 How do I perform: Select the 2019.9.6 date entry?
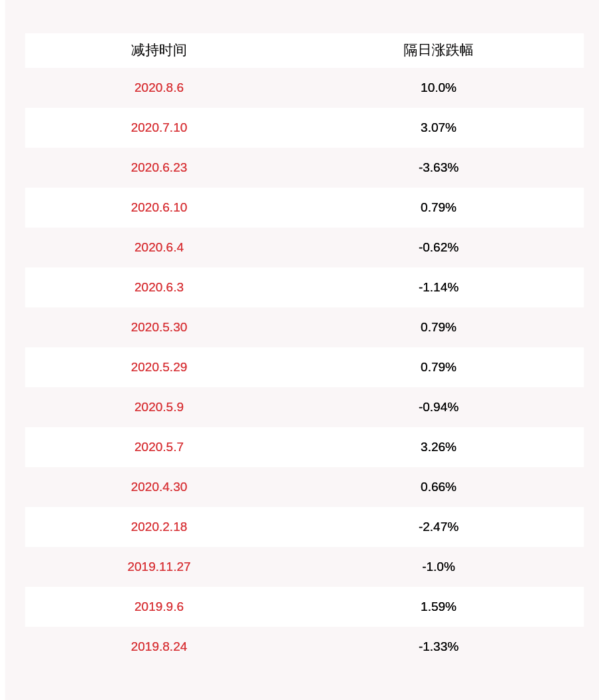coord(159,607)
